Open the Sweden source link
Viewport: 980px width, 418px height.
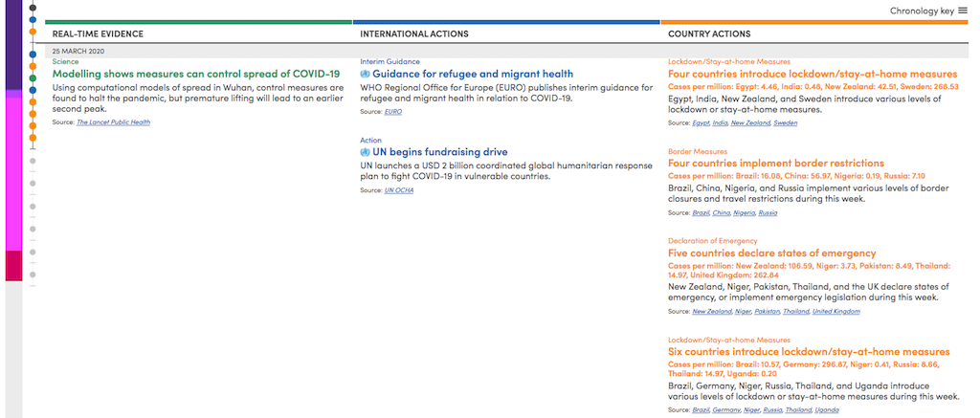coord(785,123)
